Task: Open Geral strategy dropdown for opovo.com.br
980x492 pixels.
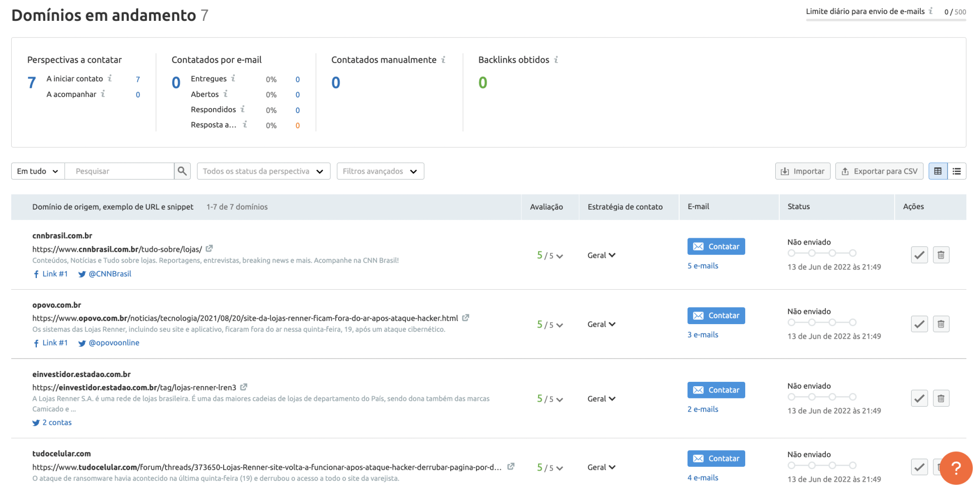Action: [602, 324]
